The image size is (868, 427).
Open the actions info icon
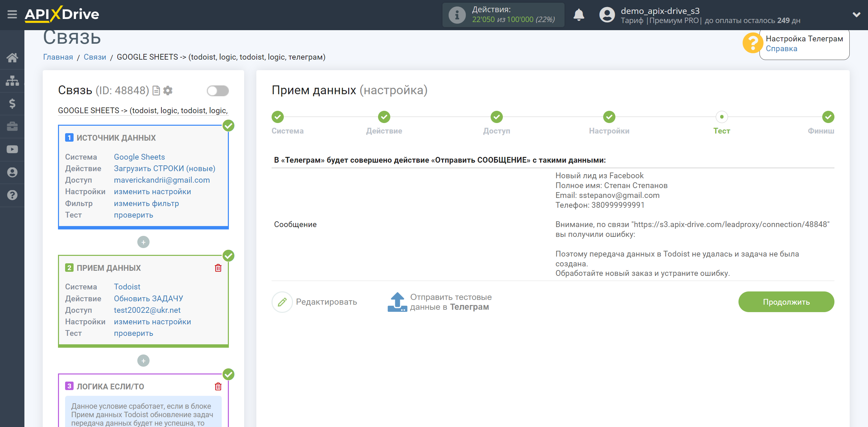[x=457, y=15]
